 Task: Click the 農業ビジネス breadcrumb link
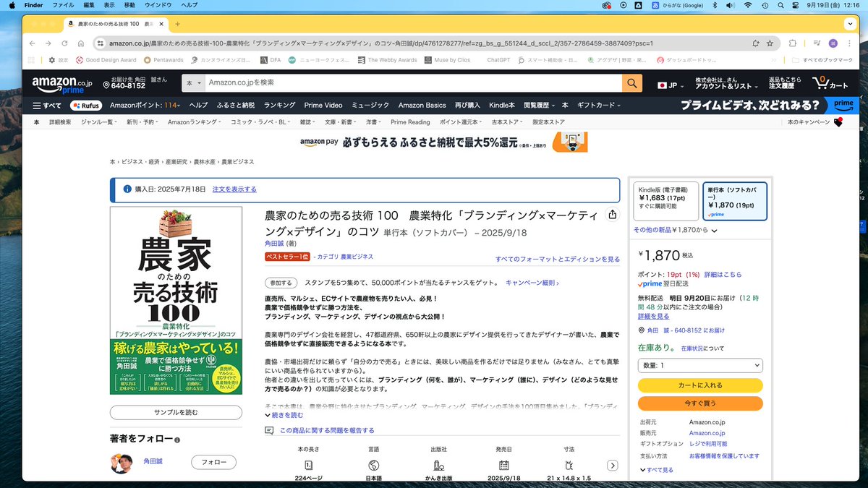click(x=238, y=162)
